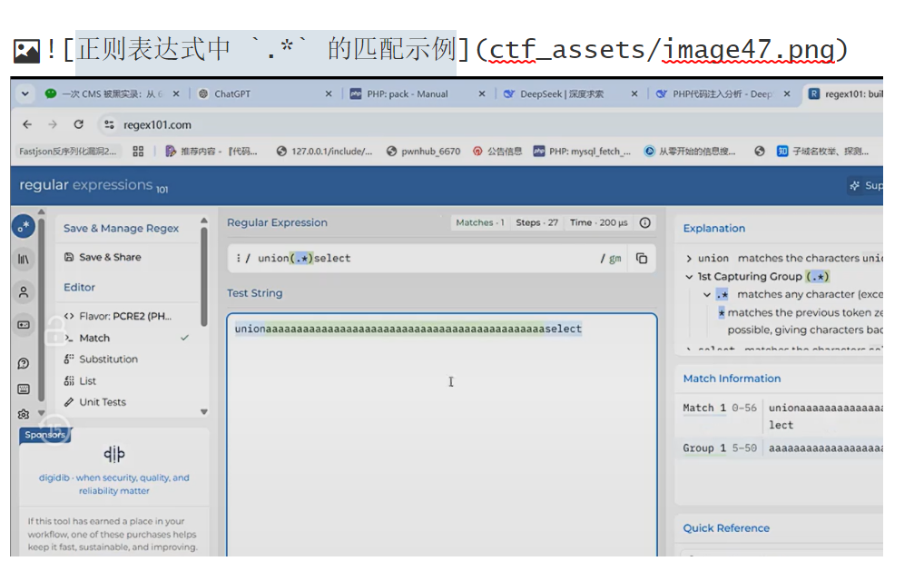Image resolution: width=924 pixels, height=571 pixels.
Task: Open 127.0.0.1/include bookmark
Action: click(324, 152)
